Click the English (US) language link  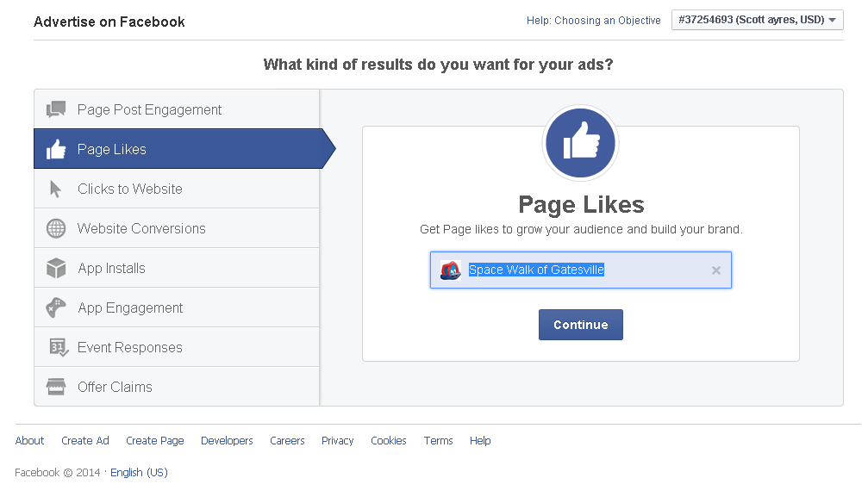[x=138, y=472]
